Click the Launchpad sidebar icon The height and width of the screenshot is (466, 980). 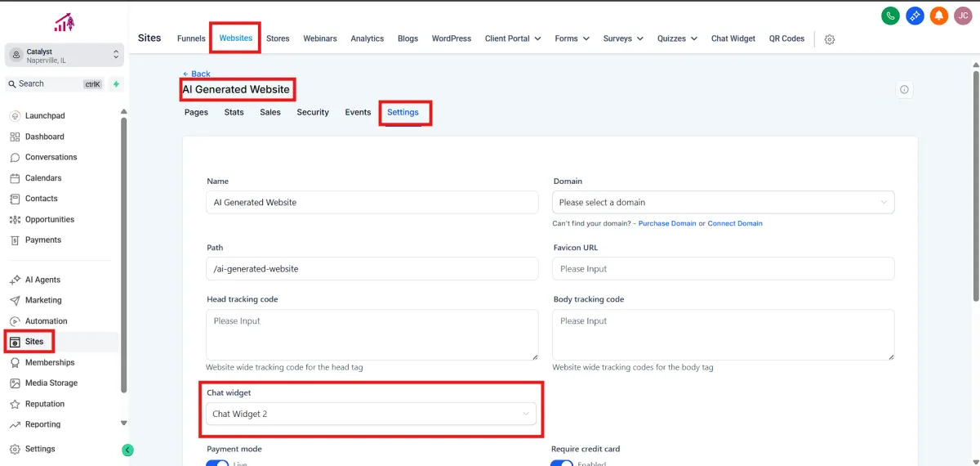click(x=15, y=116)
